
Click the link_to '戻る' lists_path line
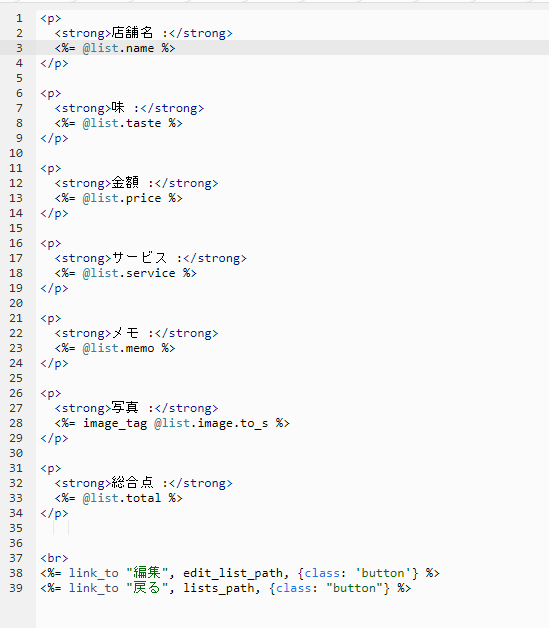coord(225,588)
